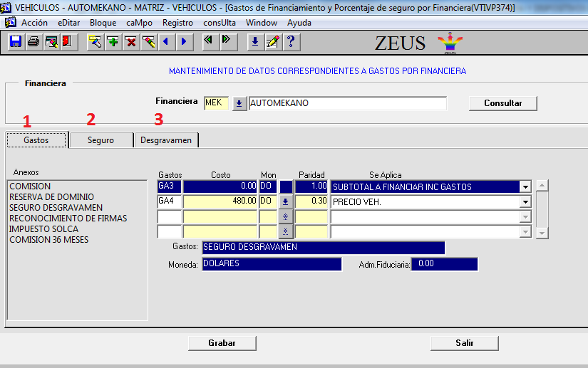
Task: Click the Save diskette icon in toolbar
Action: click(x=16, y=42)
